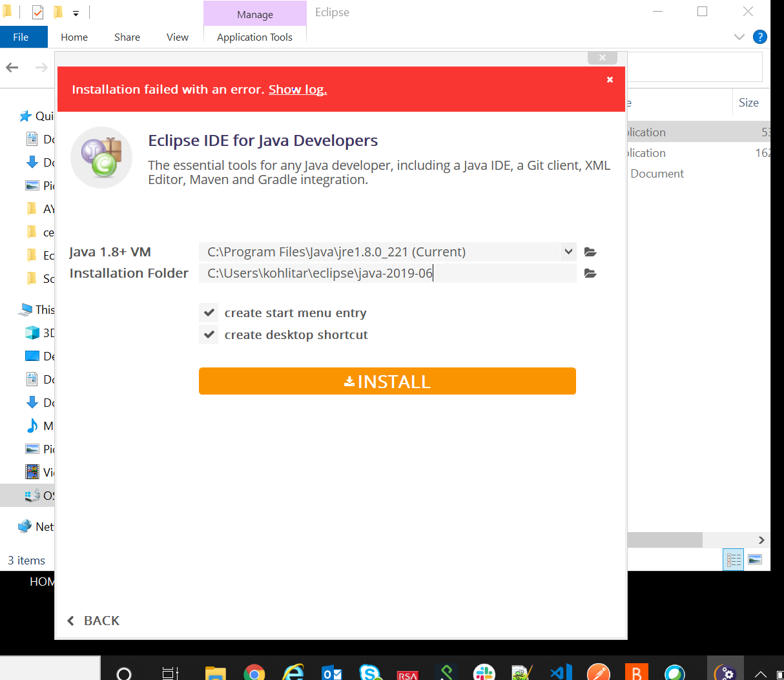Select OS drive in navigation pane

[27, 495]
